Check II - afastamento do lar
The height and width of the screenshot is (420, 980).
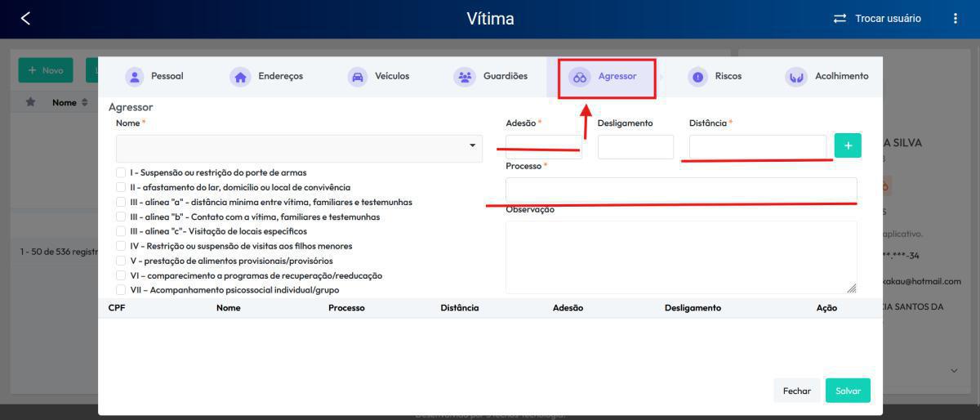[121, 187]
